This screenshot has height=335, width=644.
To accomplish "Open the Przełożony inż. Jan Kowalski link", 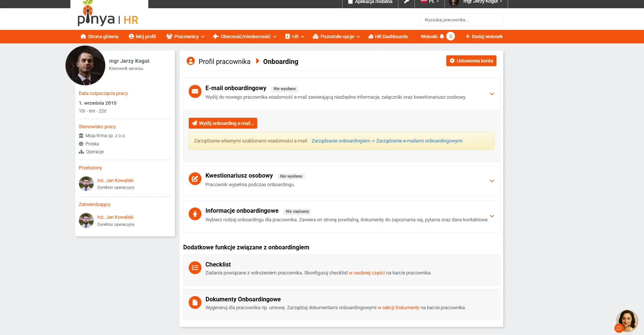I will 115,181.
